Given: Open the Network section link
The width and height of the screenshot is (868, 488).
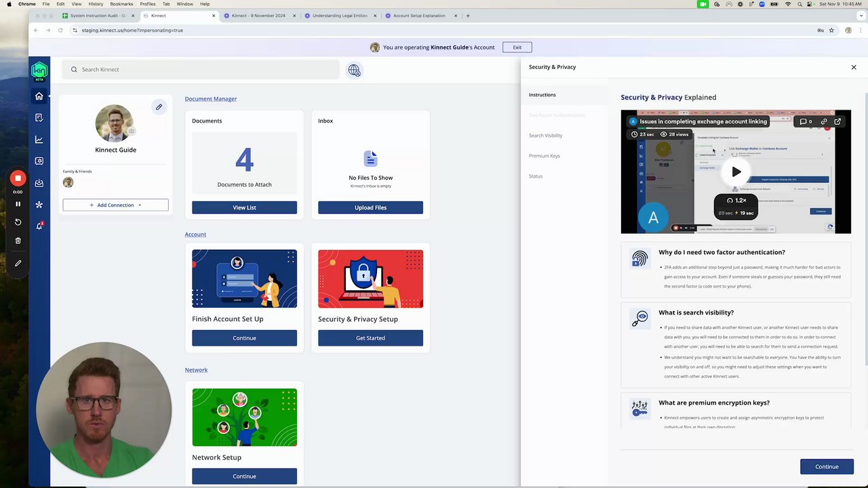Looking at the screenshot, I should (196, 370).
